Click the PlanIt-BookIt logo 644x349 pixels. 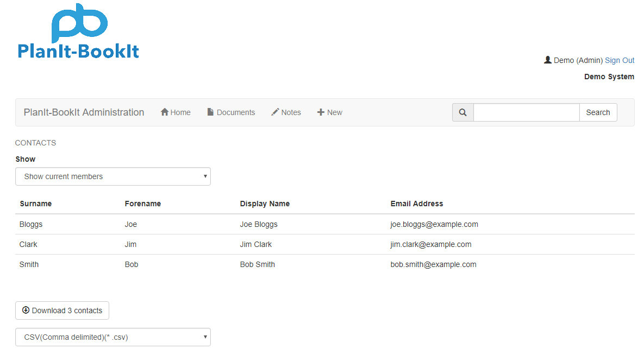point(78,31)
